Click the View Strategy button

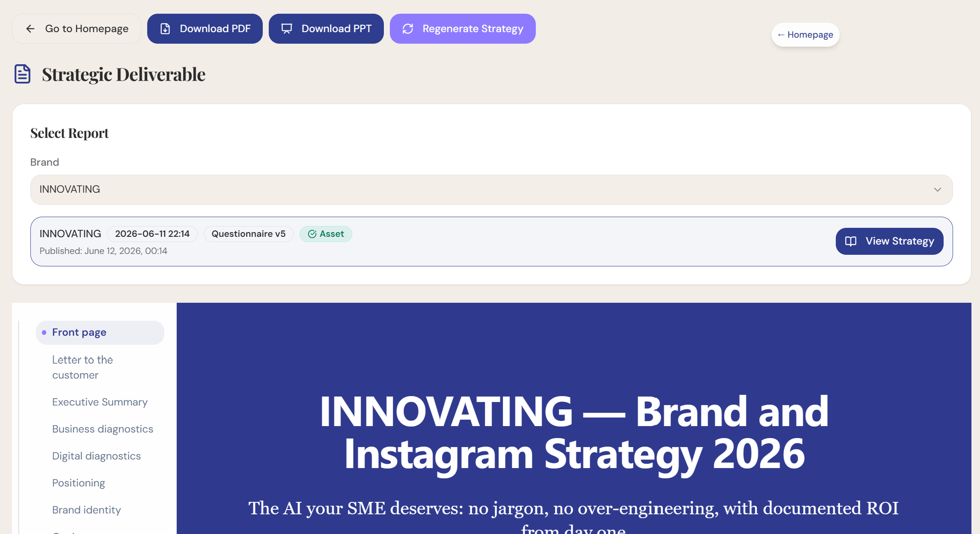click(x=889, y=241)
